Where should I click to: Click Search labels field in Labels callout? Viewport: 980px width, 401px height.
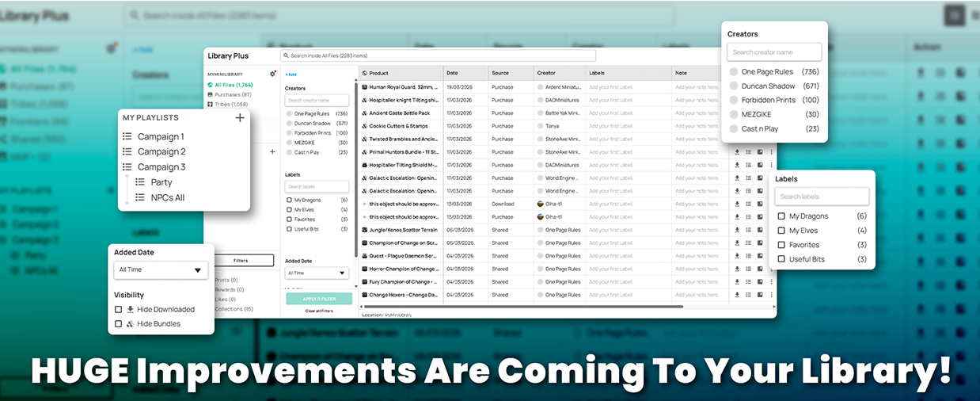tap(822, 197)
